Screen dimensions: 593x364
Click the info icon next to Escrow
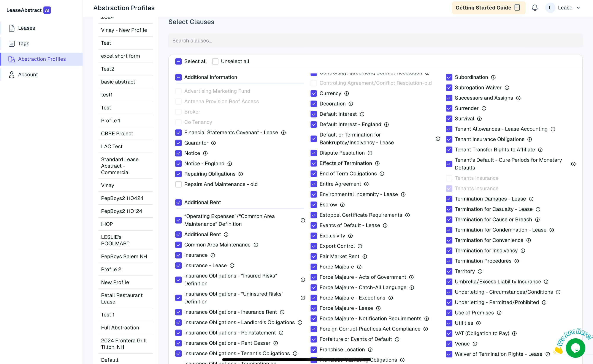point(342,205)
